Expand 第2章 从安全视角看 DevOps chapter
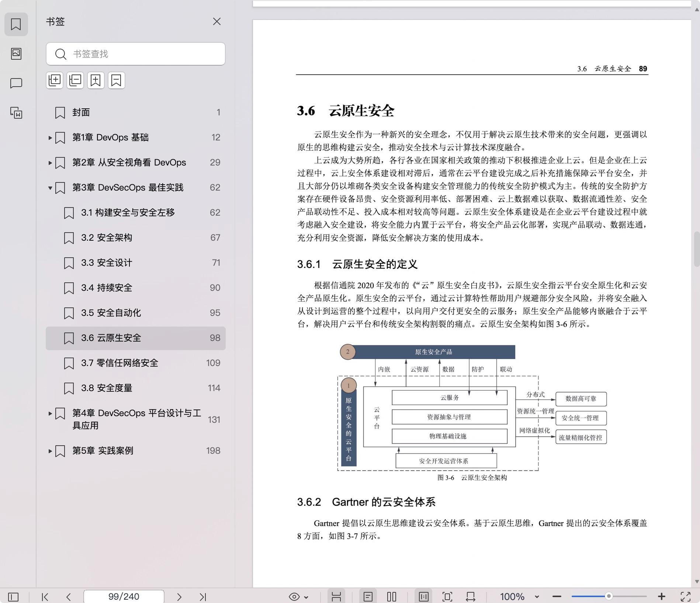The height and width of the screenshot is (603, 700). [50, 163]
